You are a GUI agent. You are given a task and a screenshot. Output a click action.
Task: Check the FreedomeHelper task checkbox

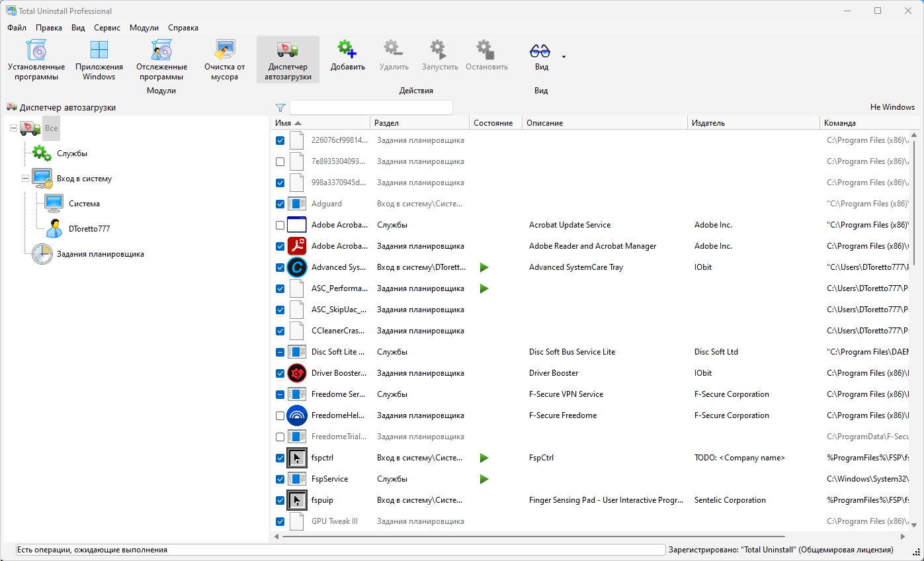point(280,415)
